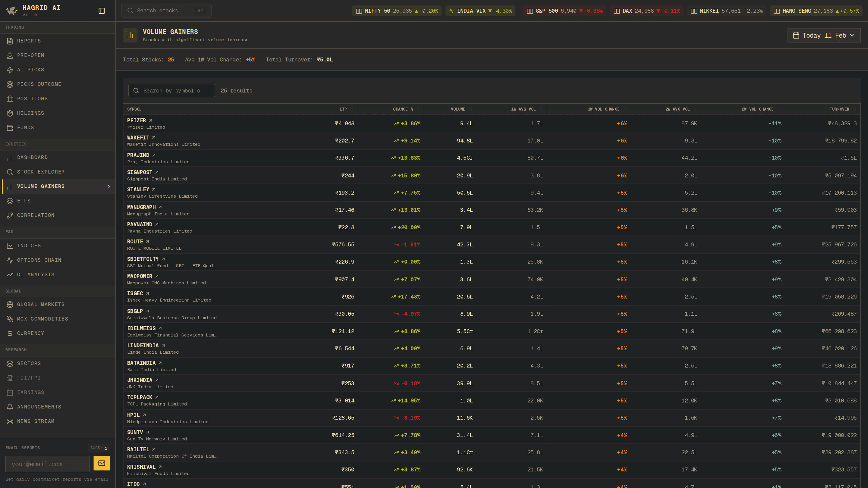Viewport: 868px width, 488px height.
Task: Open the Today 11 Feb date dropdown
Action: tap(824, 35)
